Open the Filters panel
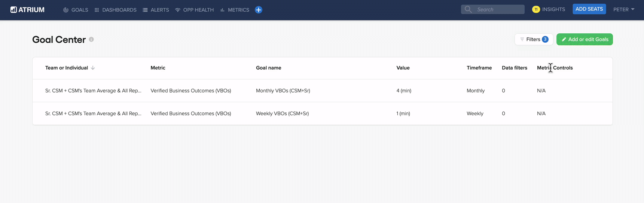This screenshot has height=203, width=644. click(534, 39)
